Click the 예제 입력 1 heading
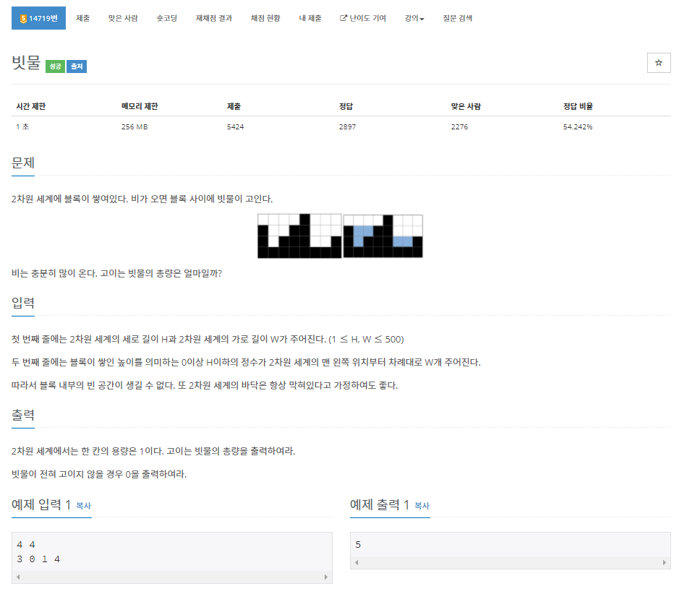This screenshot has width=700, height=594. click(x=41, y=505)
